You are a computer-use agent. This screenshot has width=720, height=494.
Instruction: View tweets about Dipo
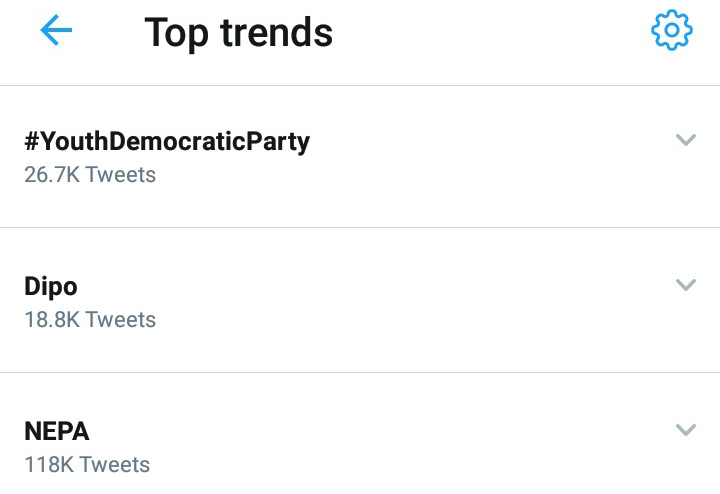coord(51,287)
